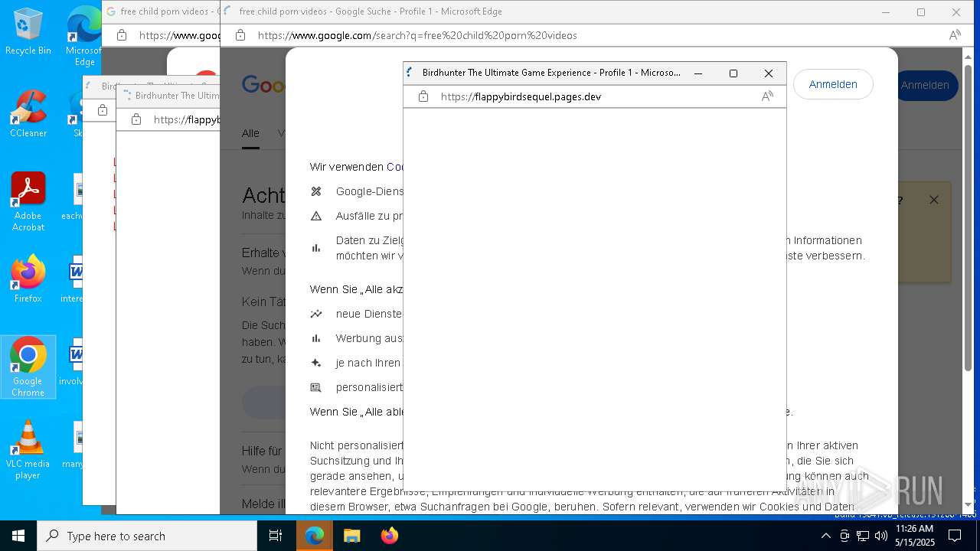Close the front Birdhunter window
The width and height of the screenshot is (980, 551).
tap(769, 73)
